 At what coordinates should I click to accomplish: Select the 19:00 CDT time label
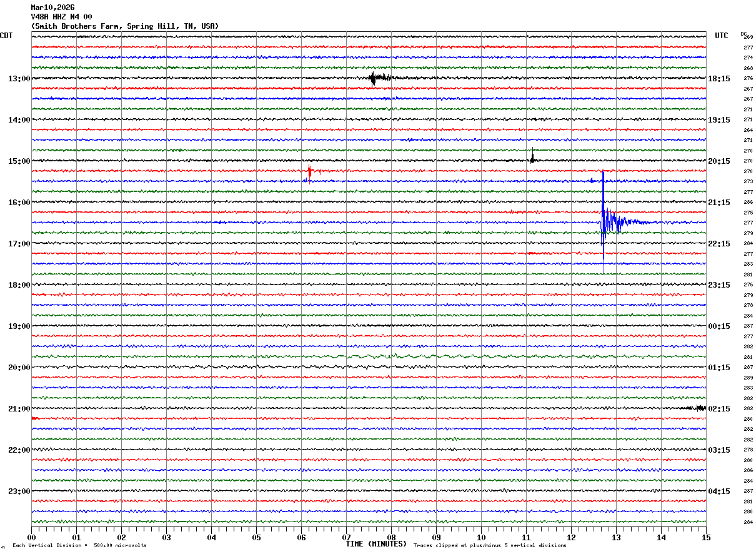19,326
